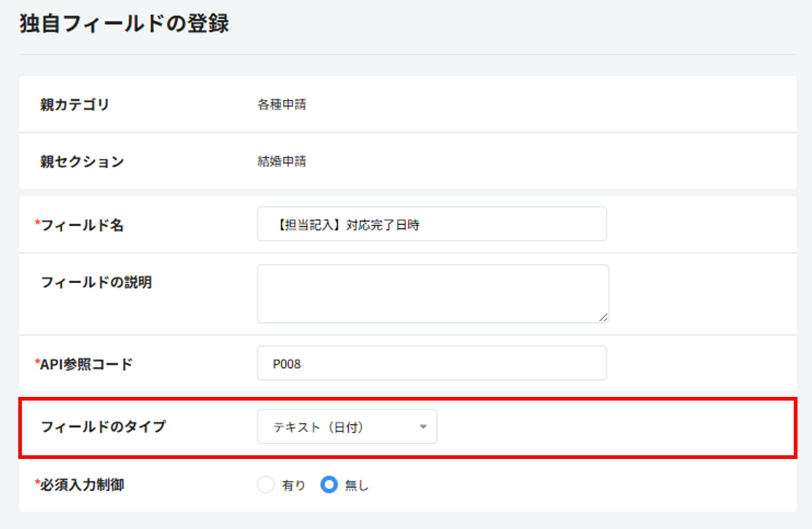This screenshot has width=812, height=529.
Task: Click the フィールド名 text input
Action: tap(431, 224)
